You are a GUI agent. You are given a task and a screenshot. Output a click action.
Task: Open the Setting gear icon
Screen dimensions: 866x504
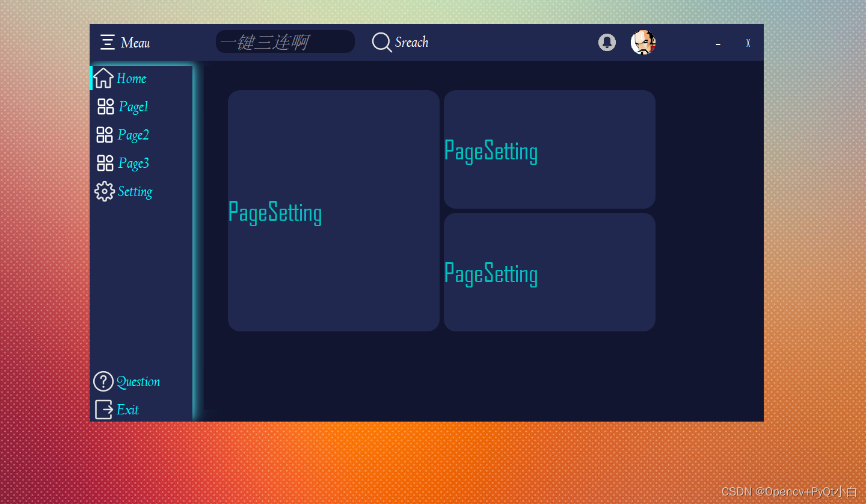[x=105, y=191]
